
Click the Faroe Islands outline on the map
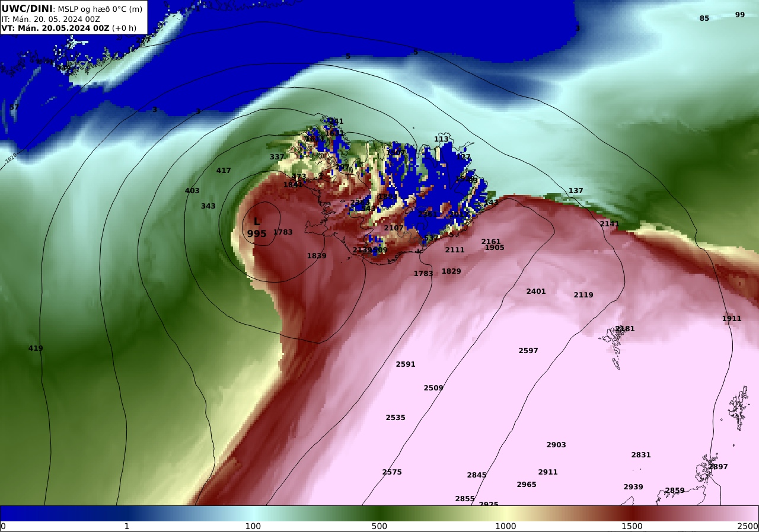[x=614, y=347]
